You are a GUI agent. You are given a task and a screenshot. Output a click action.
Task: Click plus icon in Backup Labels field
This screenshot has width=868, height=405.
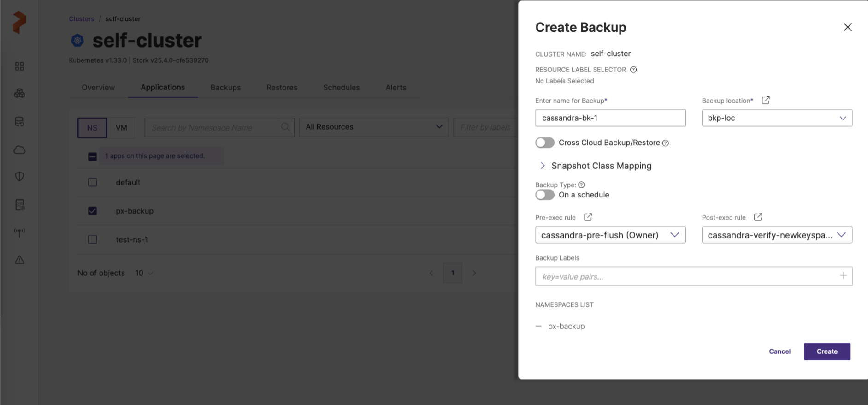coord(843,276)
